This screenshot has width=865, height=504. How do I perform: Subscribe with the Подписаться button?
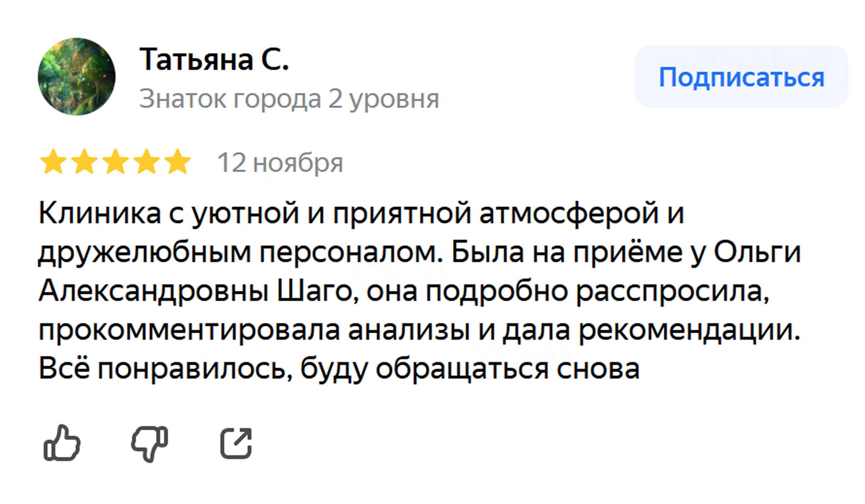click(x=742, y=77)
